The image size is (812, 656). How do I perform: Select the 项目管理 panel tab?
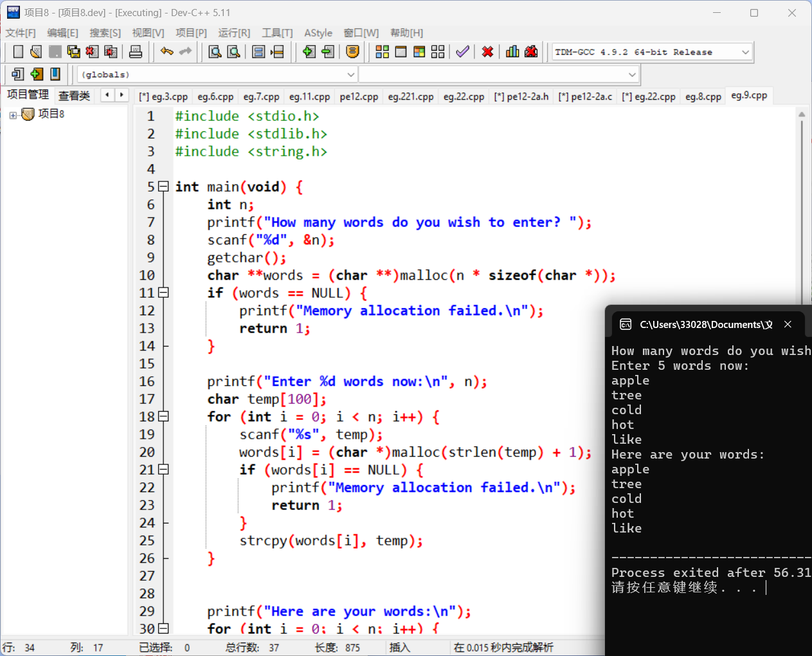[x=28, y=95]
